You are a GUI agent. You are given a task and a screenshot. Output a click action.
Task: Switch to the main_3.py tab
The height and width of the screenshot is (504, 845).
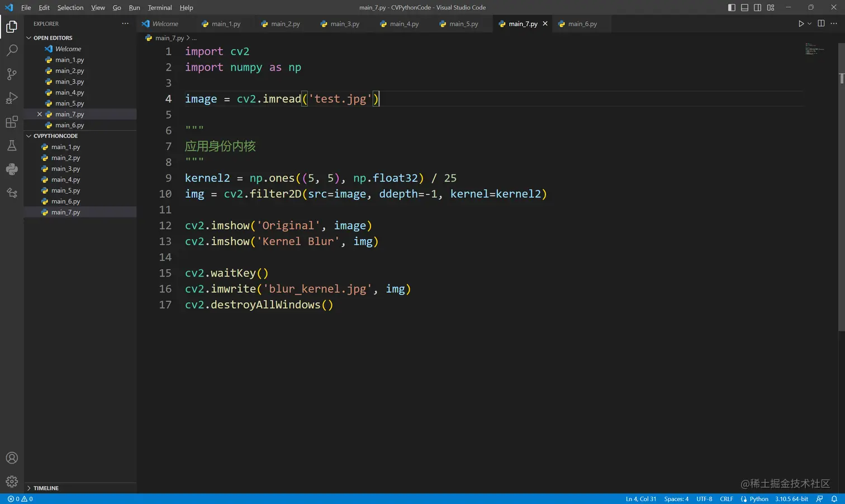(344, 24)
